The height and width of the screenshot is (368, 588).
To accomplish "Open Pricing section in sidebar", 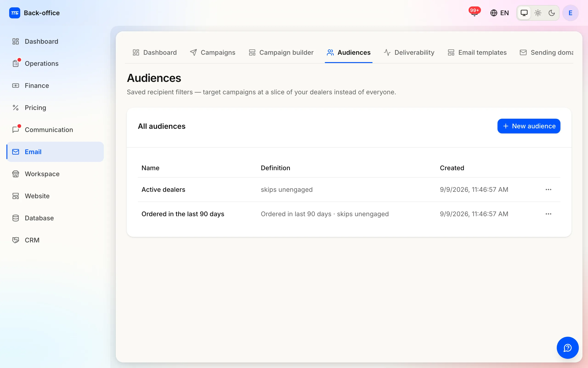I will pyautogui.click(x=55, y=108).
